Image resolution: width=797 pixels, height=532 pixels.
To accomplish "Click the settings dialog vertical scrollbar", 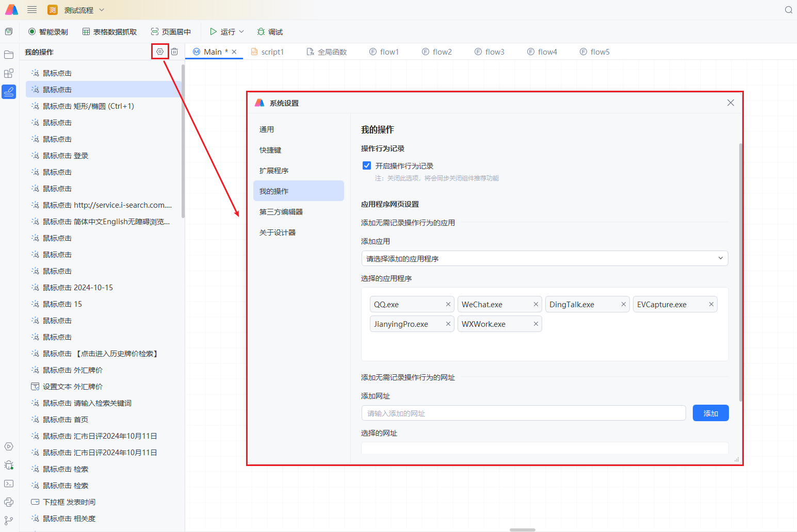I will (x=740, y=272).
